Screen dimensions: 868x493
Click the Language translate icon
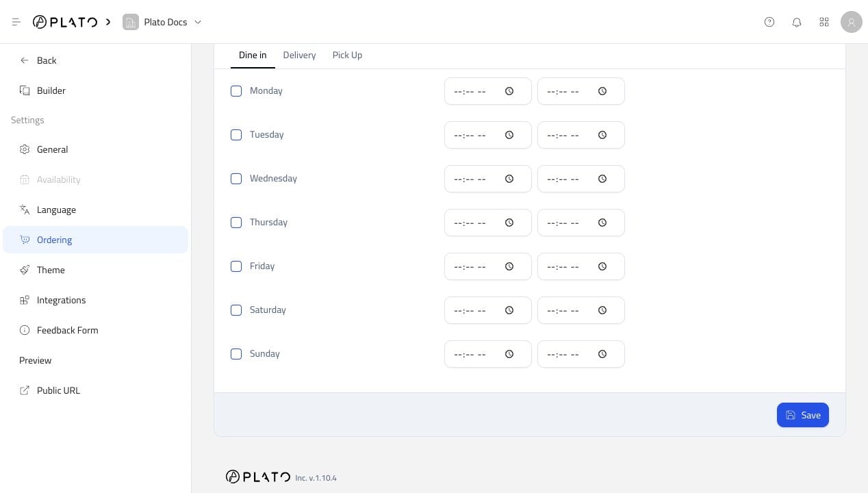pyautogui.click(x=25, y=210)
